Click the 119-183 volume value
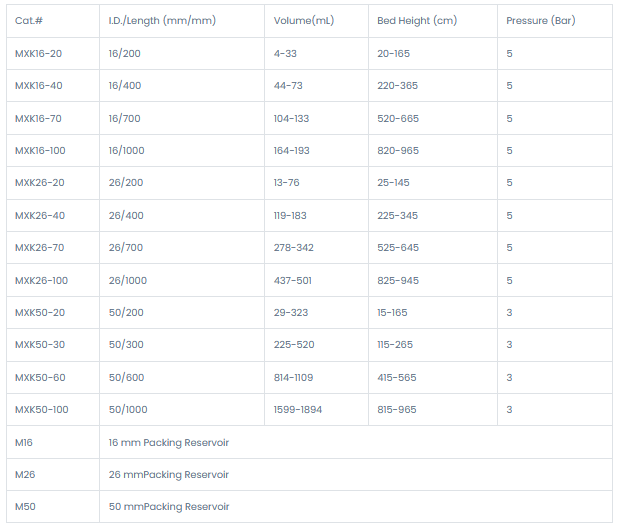The height and width of the screenshot is (529, 618). tap(290, 215)
